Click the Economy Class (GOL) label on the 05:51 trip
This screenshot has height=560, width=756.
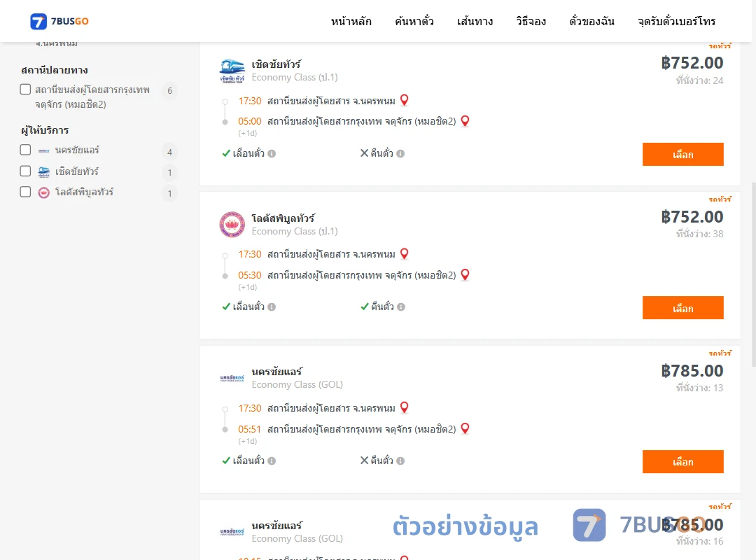click(x=297, y=385)
